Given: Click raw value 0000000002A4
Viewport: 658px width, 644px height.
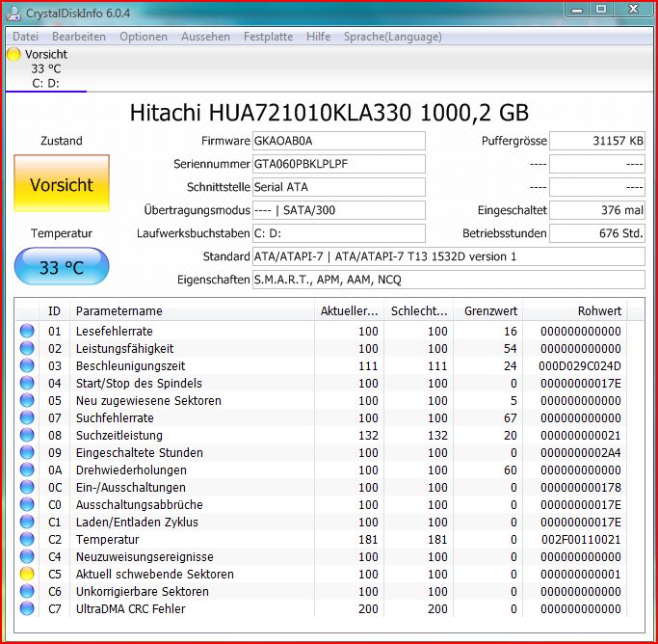Looking at the screenshot, I should [x=581, y=452].
